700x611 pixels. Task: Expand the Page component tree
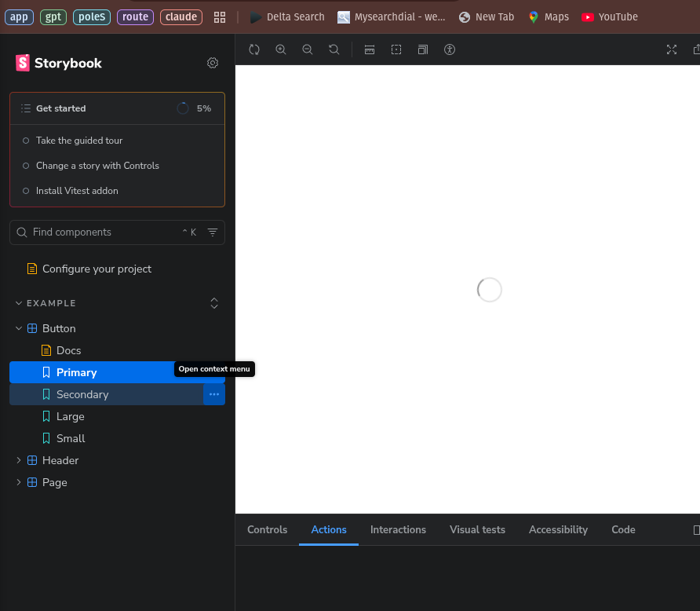19,482
